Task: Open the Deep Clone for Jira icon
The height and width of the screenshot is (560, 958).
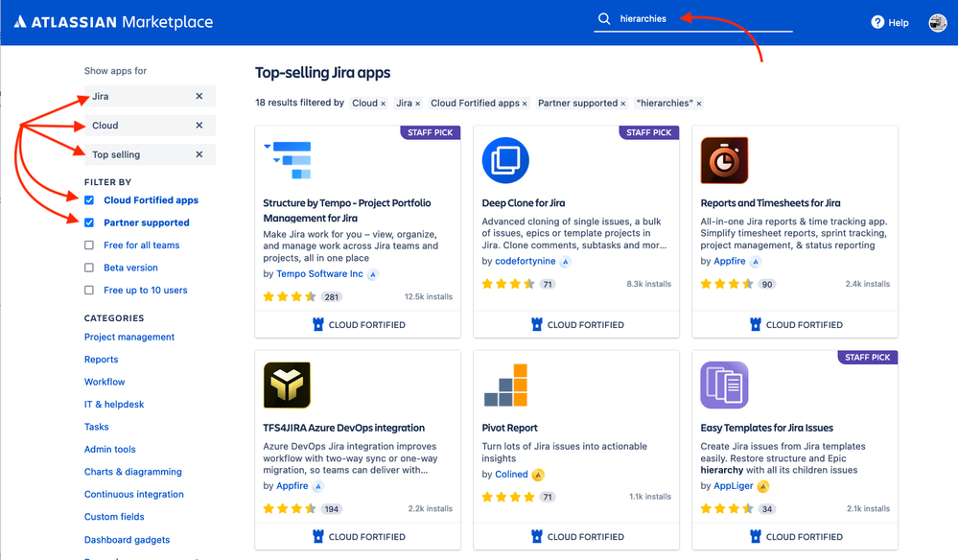Action: pyautogui.click(x=505, y=160)
